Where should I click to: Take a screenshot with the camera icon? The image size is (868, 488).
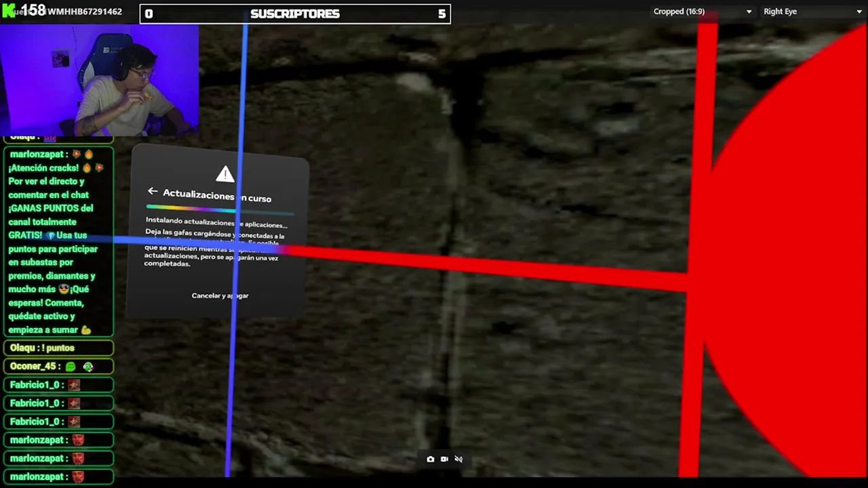click(x=430, y=459)
